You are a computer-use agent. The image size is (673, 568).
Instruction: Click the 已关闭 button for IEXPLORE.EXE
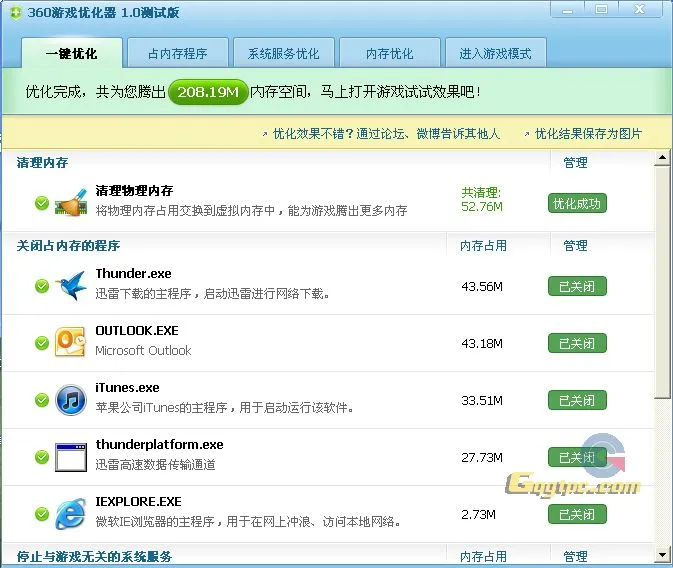click(x=577, y=514)
